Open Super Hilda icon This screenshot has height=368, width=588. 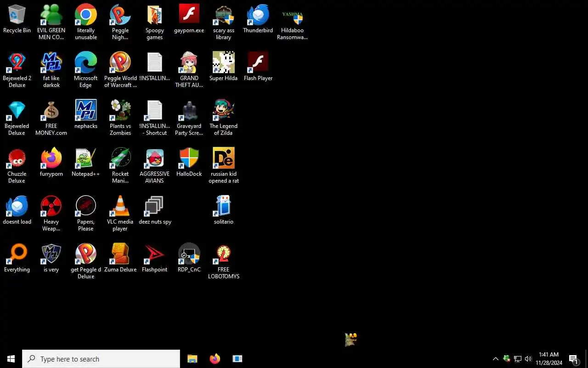[x=224, y=67]
